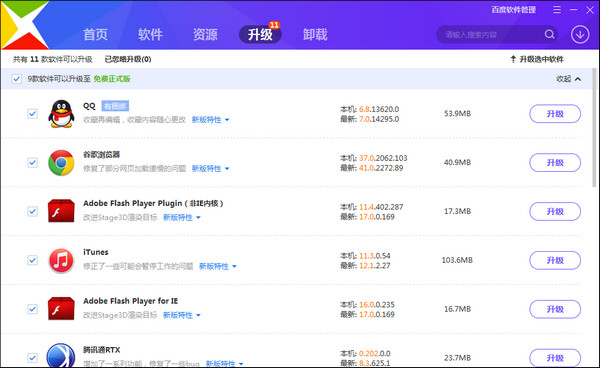This screenshot has height=368, width=600.
Task: Click 升级 button for 谷歌浏览器
Action: (555, 163)
